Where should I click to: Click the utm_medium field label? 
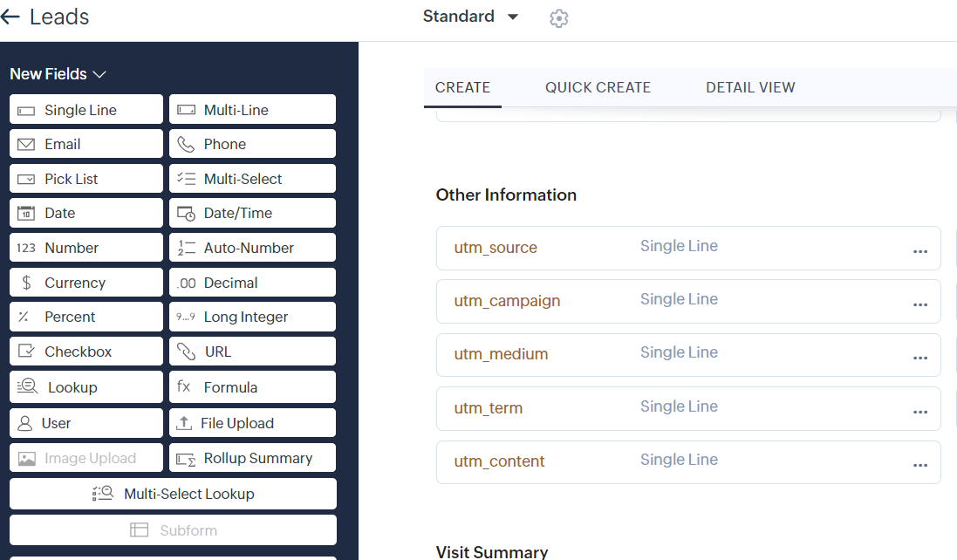pyautogui.click(x=501, y=354)
